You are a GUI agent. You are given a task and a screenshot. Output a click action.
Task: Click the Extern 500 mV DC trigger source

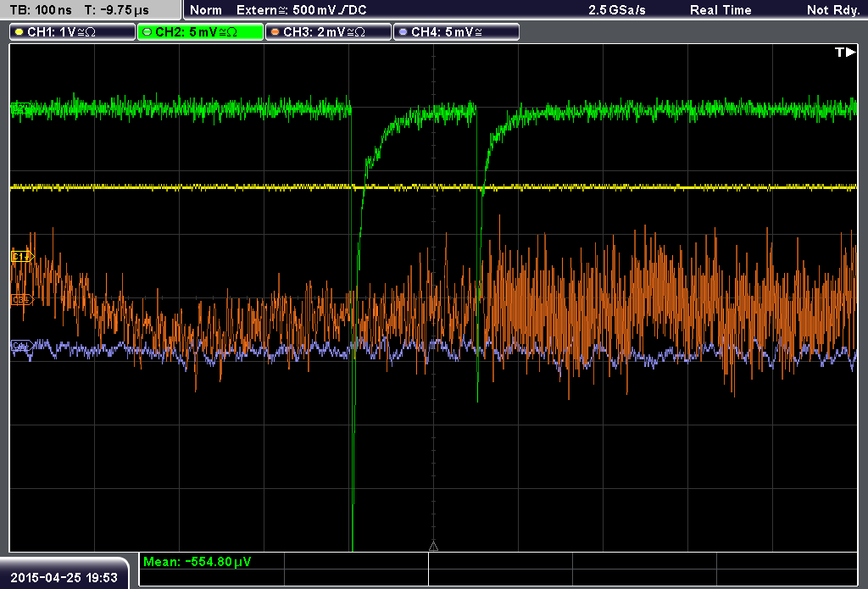pyautogui.click(x=302, y=10)
